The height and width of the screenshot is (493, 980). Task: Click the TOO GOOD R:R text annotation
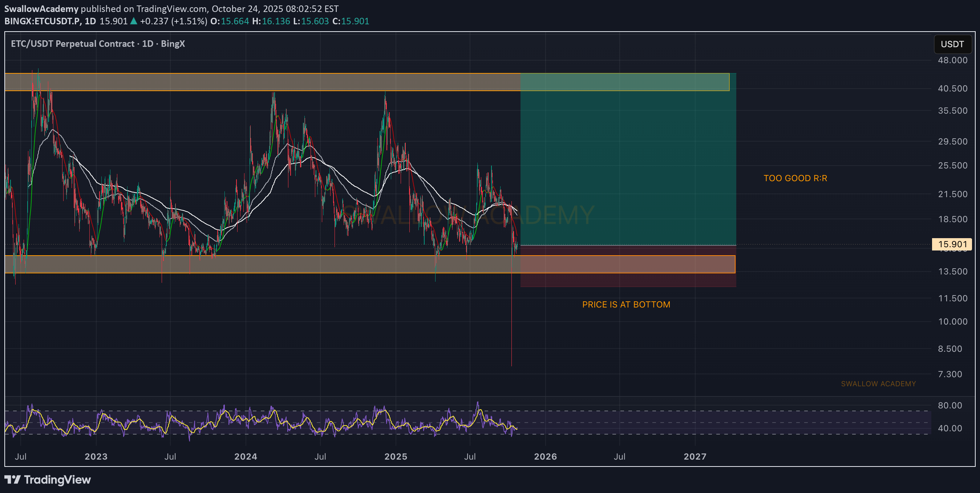(x=795, y=178)
